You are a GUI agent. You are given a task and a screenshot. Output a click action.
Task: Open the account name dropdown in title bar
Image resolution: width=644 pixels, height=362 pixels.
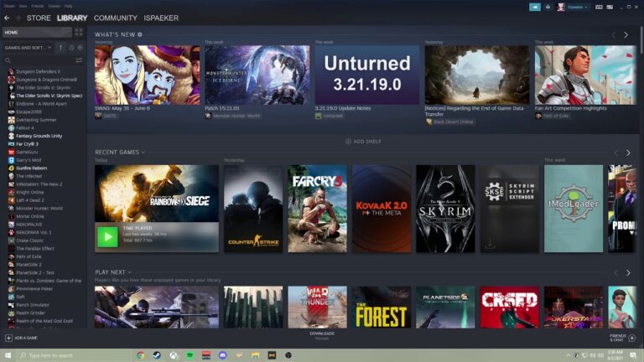pos(577,7)
